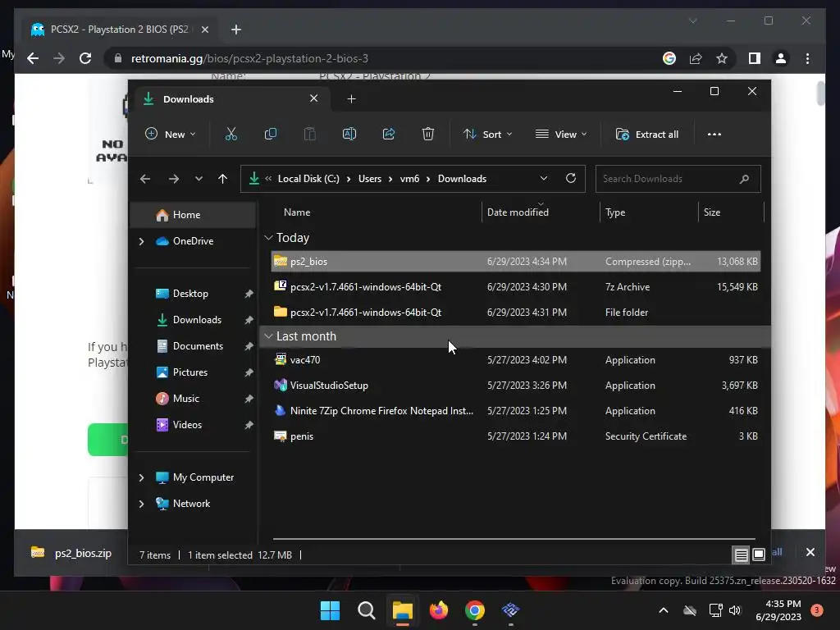Click the Copy icon in Explorer toolbar
The height and width of the screenshot is (630, 840).
coord(271,134)
